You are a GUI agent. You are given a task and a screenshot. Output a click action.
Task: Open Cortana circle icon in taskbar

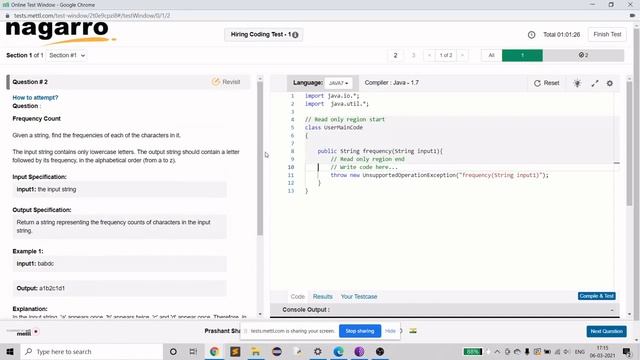click(x=173, y=351)
